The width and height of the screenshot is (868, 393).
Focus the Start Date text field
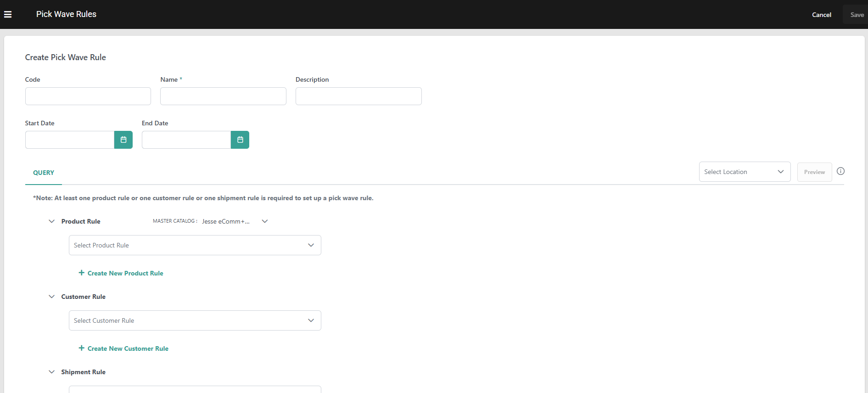click(x=70, y=140)
